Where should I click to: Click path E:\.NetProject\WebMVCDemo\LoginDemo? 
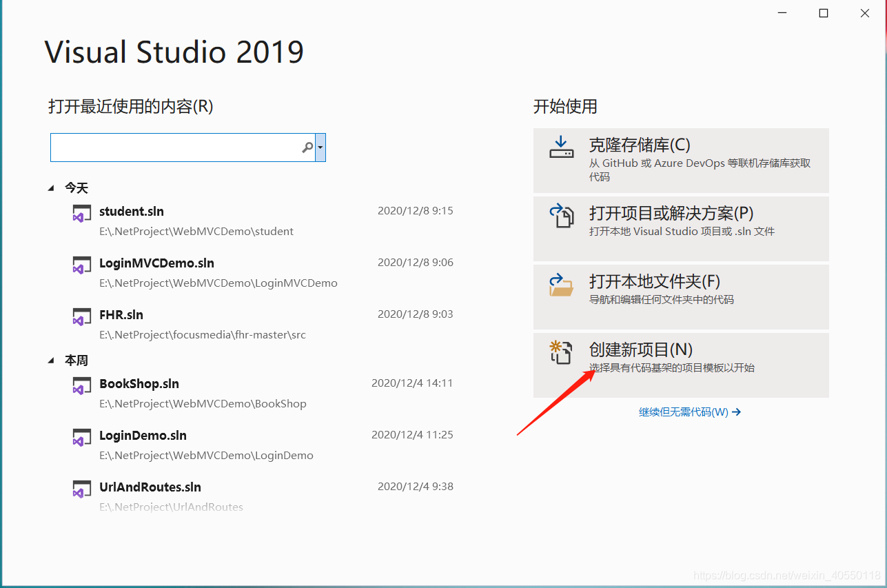(x=206, y=456)
